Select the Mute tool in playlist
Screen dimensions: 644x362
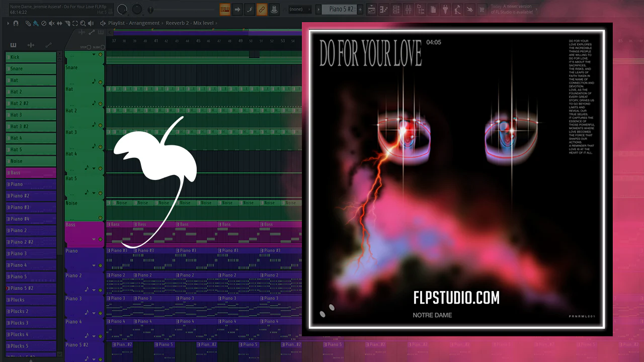pos(52,23)
